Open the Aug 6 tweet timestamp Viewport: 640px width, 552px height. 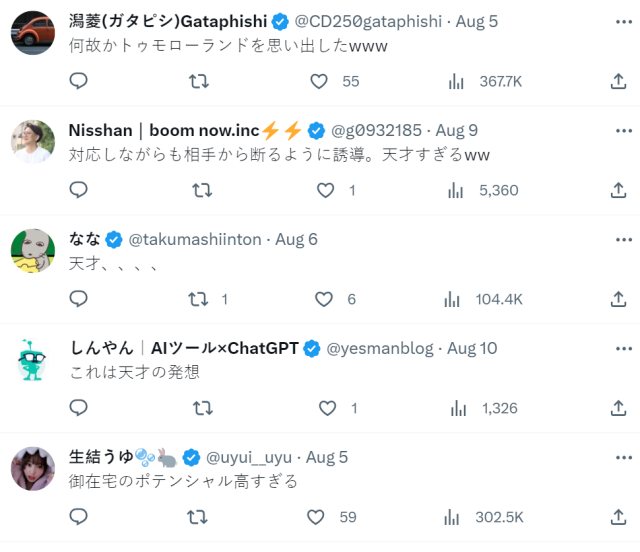pyautogui.click(x=297, y=239)
